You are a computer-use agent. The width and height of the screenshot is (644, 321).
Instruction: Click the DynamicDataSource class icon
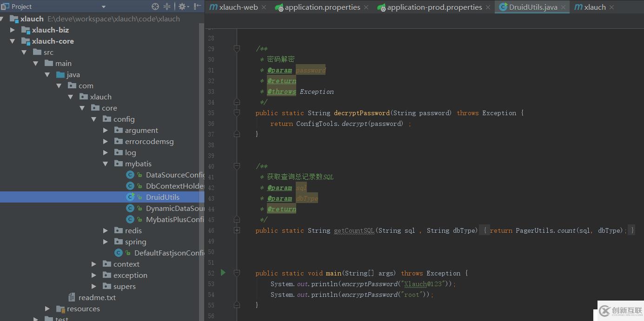[130, 208]
